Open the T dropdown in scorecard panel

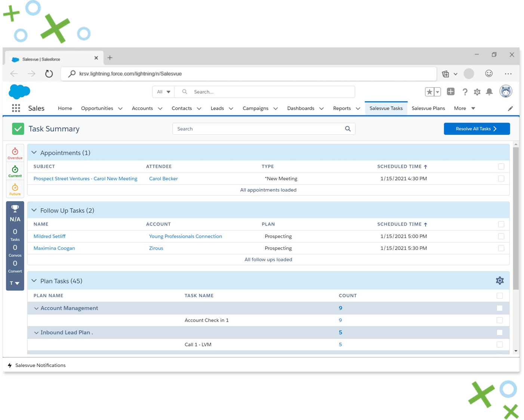[x=15, y=283]
